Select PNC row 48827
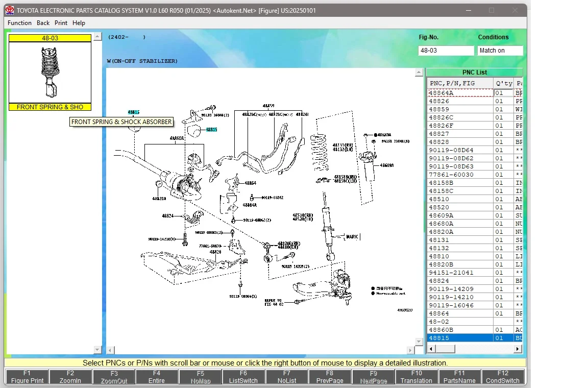Viewport: 588px width, 388px height. [474, 134]
